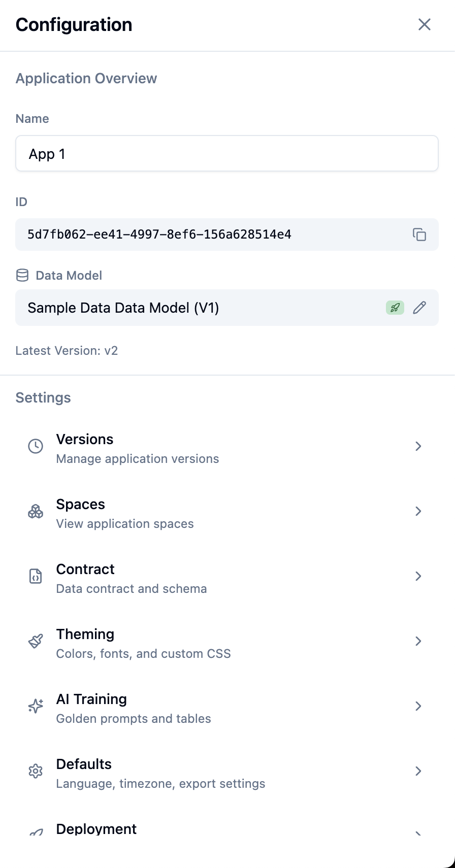
Task: Click the AI Training sparkles icon
Action: click(35, 706)
